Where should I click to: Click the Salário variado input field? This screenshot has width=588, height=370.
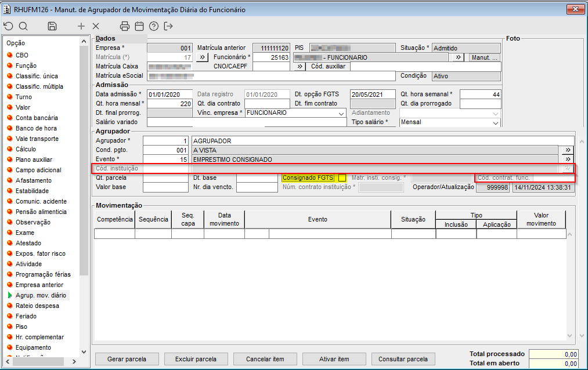(x=246, y=122)
